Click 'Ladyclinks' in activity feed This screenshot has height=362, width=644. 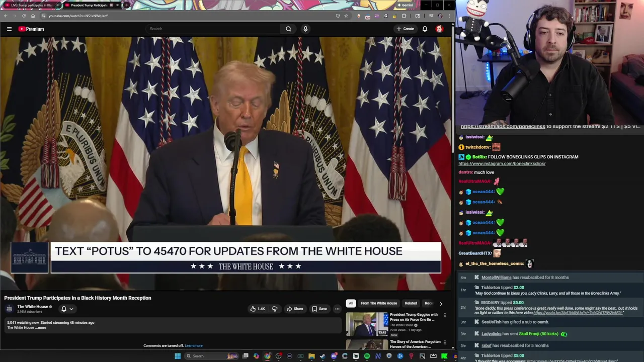(491, 334)
